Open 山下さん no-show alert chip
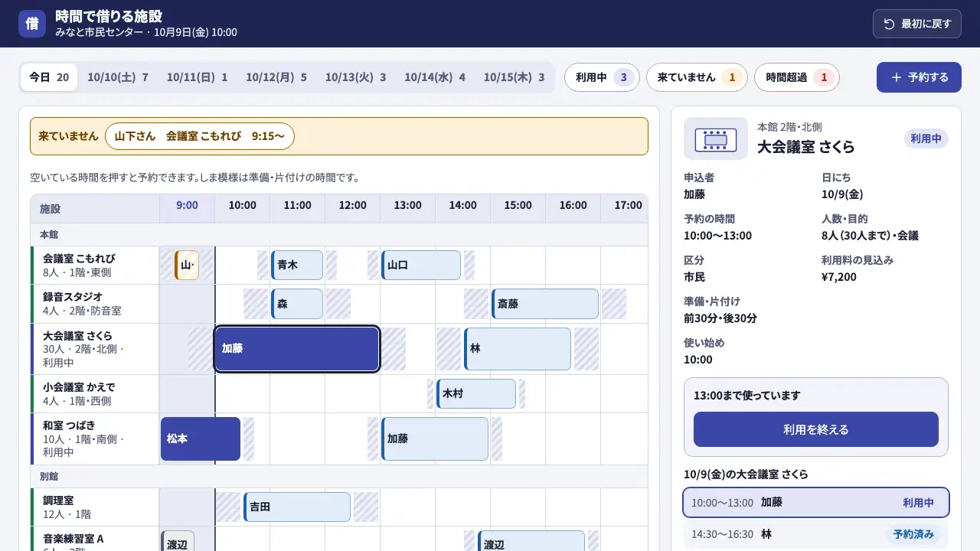 point(200,136)
